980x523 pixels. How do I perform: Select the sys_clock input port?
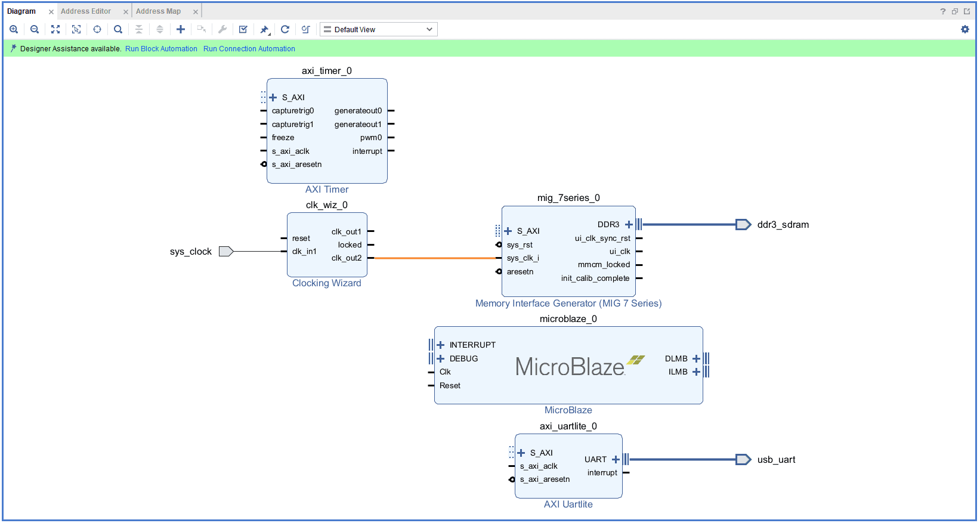[225, 252]
